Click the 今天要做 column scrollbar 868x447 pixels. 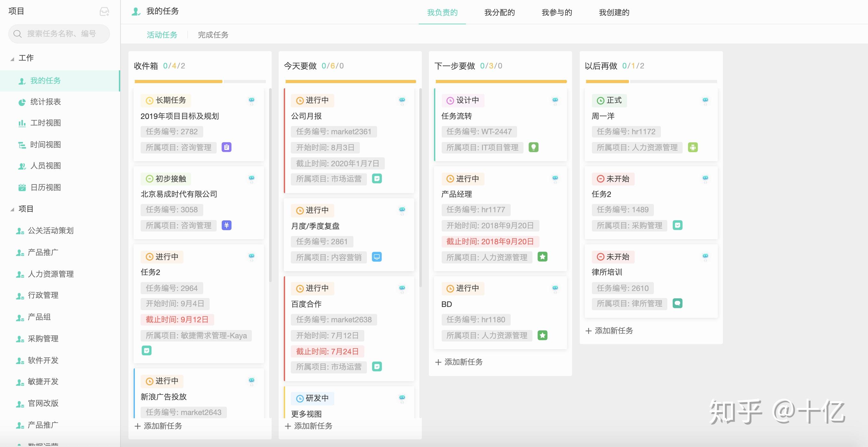421,187
